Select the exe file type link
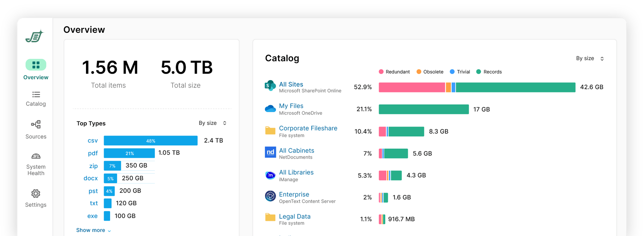Viewport: 644px width, 236px height. coord(92,216)
